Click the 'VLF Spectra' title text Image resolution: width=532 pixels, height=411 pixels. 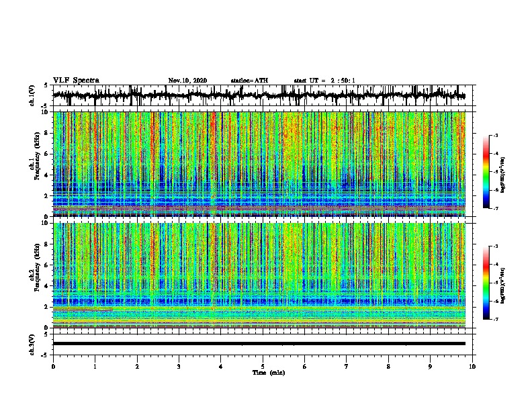coord(76,81)
